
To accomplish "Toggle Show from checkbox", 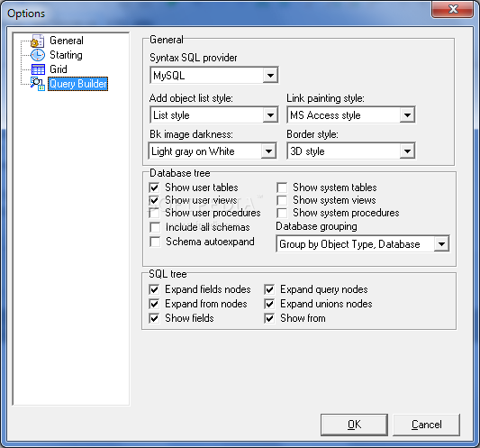I will pyautogui.click(x=269, y=318).
